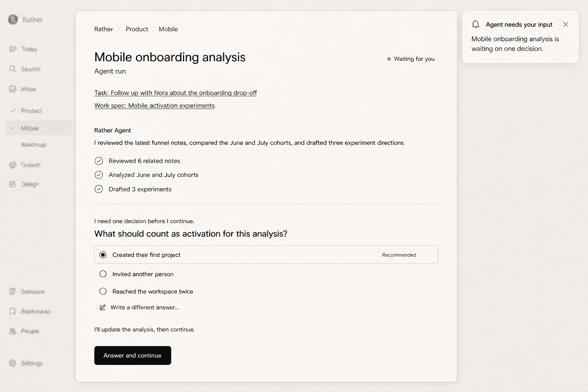Click the Rather logo icon in sidebar
This screenshot has height=392, width=588.
[13, 20]
